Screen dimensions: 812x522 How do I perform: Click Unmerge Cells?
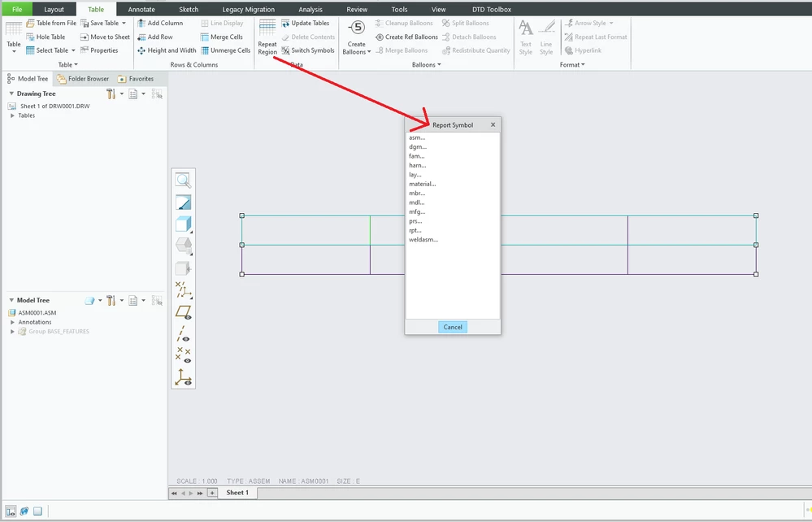click(x=226, y=50)
